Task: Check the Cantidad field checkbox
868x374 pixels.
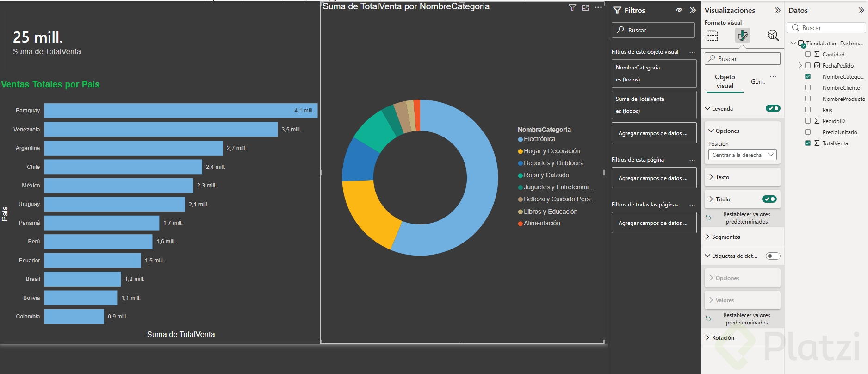Action: tap(808, 54)
